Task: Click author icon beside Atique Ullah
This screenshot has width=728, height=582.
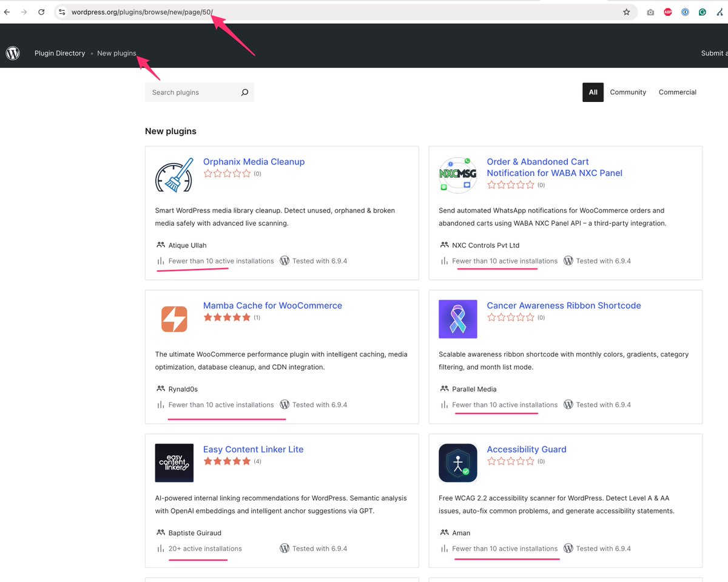Action: click(x=161, y=245)
